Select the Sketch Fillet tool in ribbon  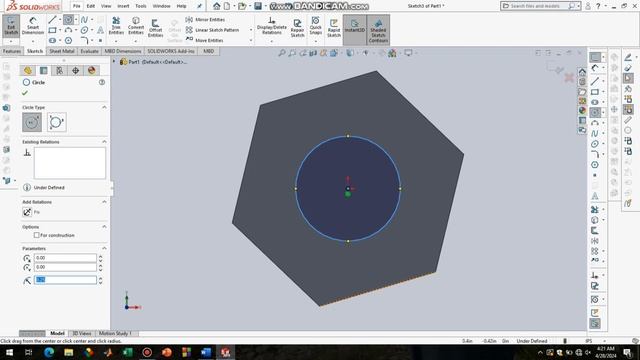tap(84, 40)
